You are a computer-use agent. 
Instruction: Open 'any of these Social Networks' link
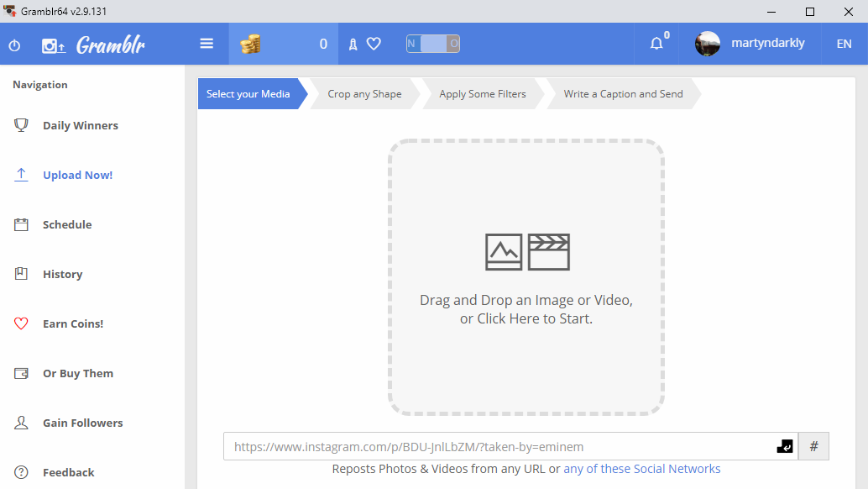click(642, 469)
